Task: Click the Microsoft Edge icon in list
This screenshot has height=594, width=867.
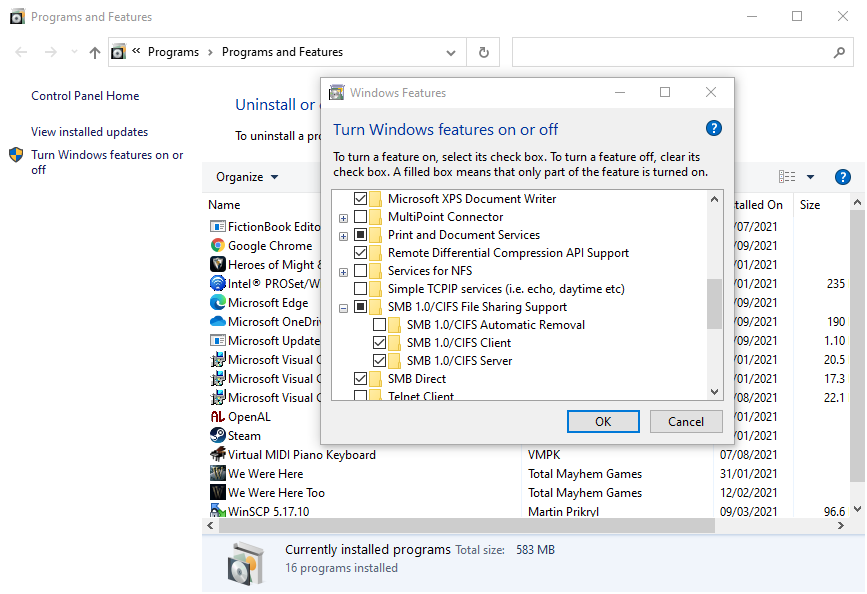Action: tap(218, 303)
